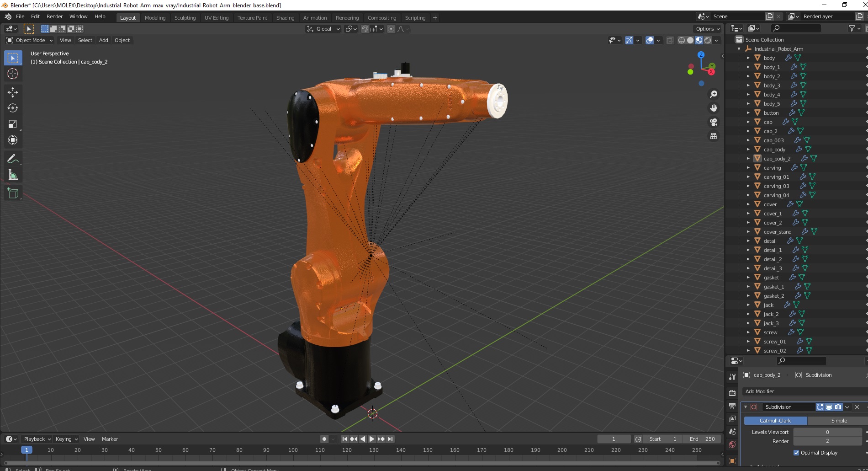The image size is (868, 471).
Task: Expand the body object in outliner
Action: point(748,58)
